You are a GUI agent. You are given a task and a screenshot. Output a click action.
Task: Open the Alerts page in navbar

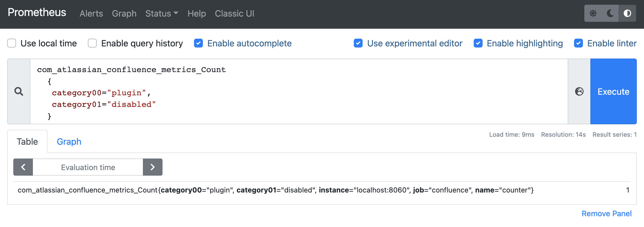point(91,14)
